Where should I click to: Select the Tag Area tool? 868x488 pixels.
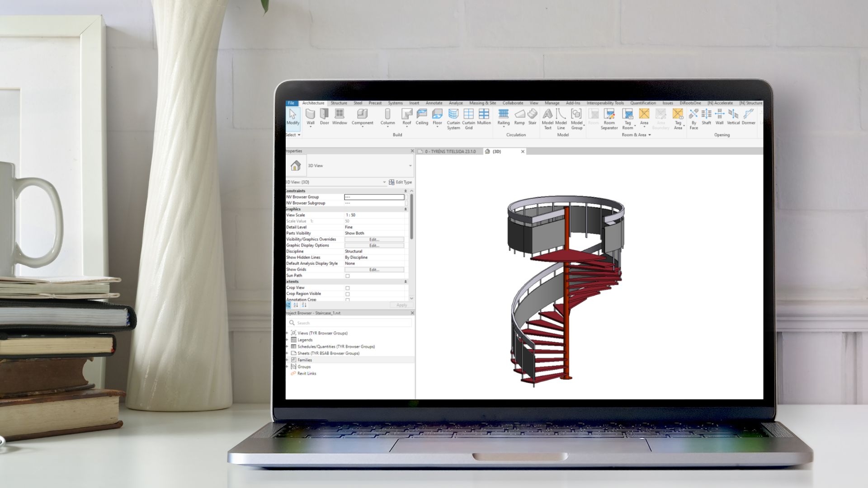678,119
